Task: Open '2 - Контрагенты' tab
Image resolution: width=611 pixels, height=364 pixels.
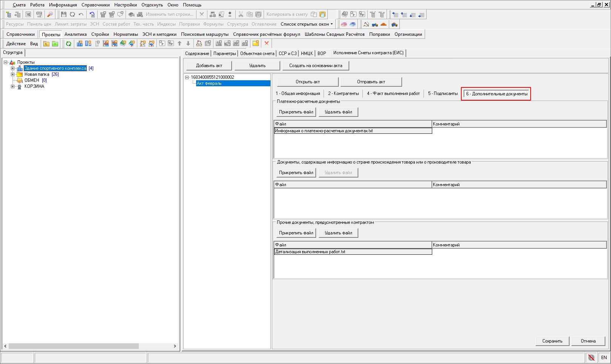Action: click(x=343, y=93)
